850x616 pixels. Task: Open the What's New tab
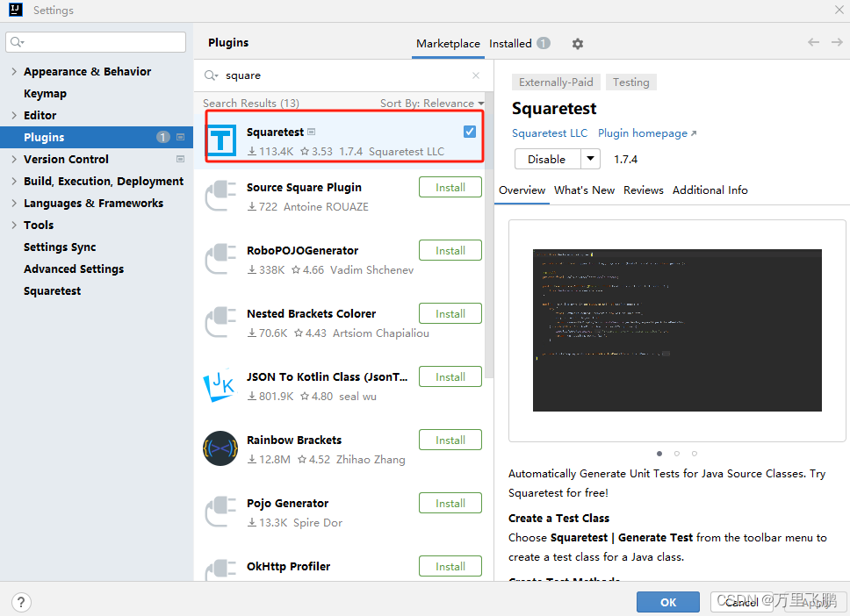click(585, 190)
